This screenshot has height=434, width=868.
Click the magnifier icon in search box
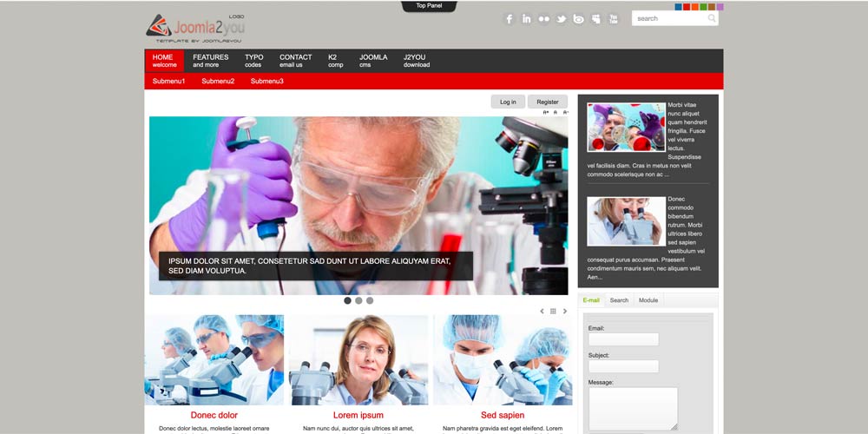coord(712,18)
